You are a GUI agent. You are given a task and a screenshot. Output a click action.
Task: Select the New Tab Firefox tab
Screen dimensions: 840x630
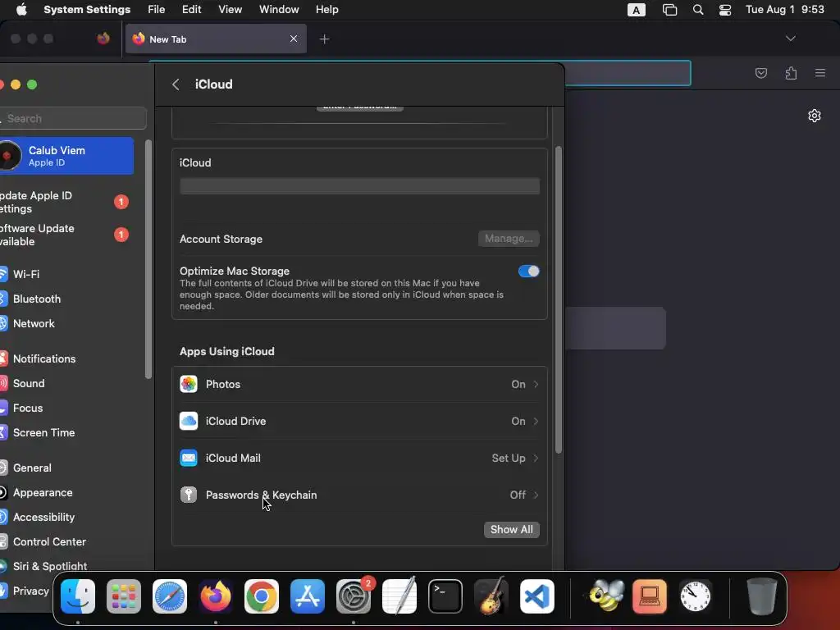[x=216, y=39]
